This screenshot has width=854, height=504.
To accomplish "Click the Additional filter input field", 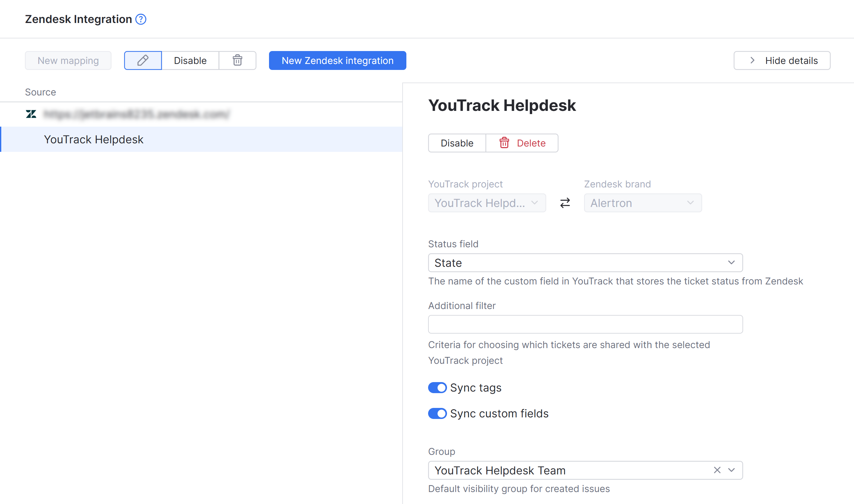I will [585, 324].
